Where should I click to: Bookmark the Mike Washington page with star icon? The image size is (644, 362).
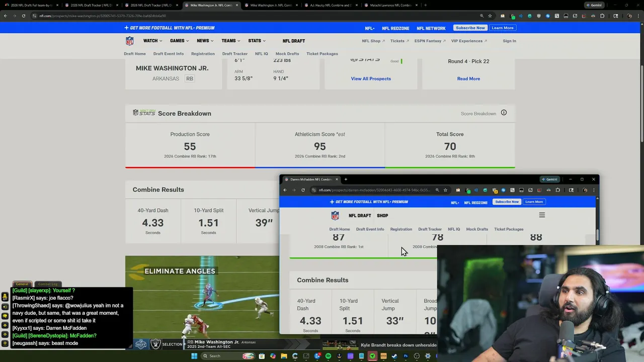pyautogui.click(x=490, y=16)
